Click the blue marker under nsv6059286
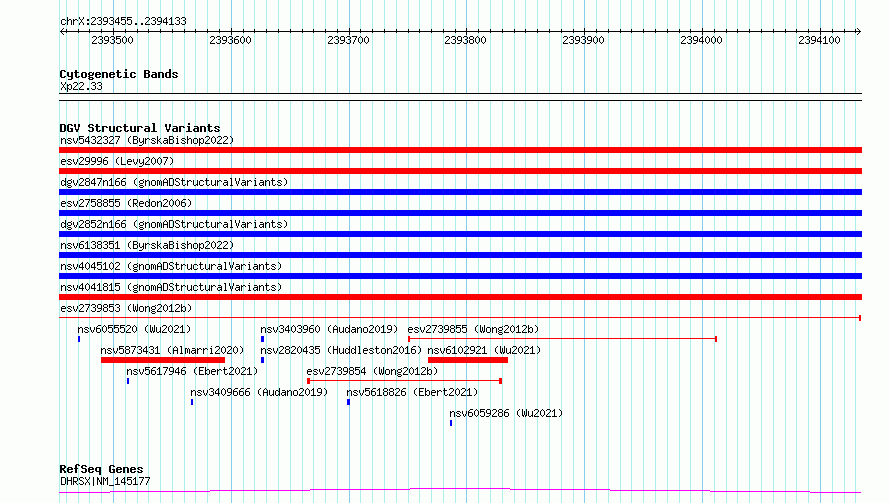The height and width of the screenshot is (503, 890). point(451,423)
